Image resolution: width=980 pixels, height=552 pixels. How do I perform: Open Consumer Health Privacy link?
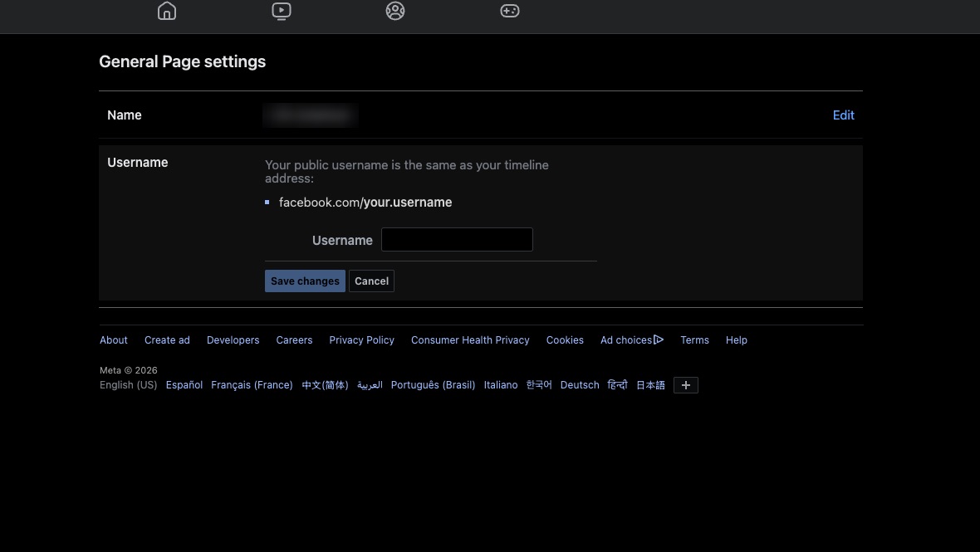click(470, 340)
